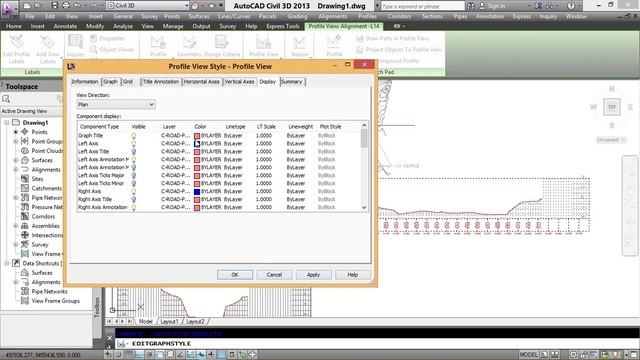640x360 pixels.
Task: Switch to the Summary tab
Action: [x=292, y=82]
